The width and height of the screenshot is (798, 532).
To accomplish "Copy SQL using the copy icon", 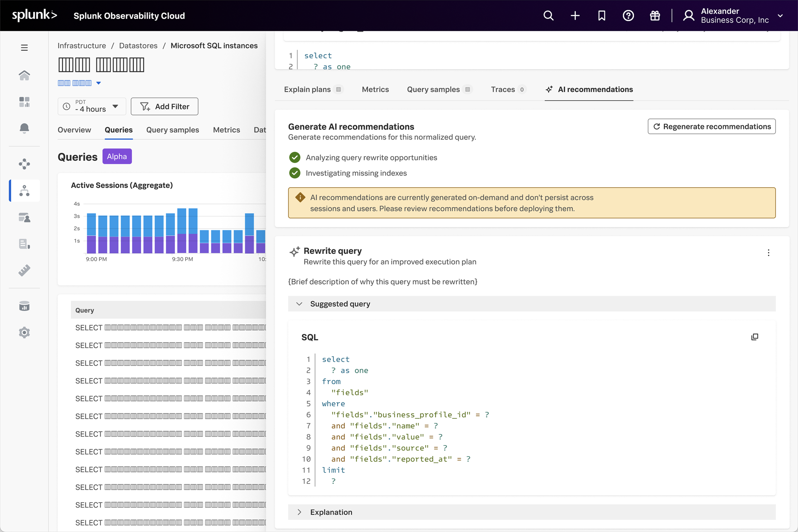I will (754, 337).
